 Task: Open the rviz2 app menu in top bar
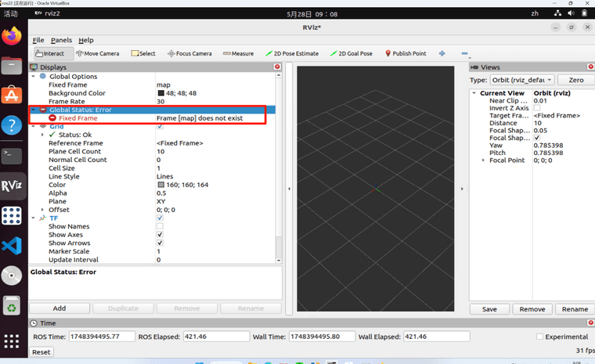pos(47,13)
